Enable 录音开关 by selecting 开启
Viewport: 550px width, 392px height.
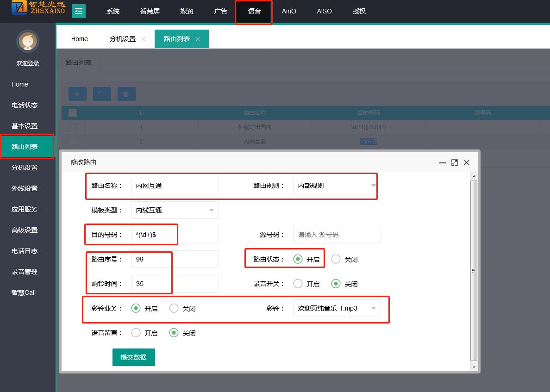click(x=298, y=284)
